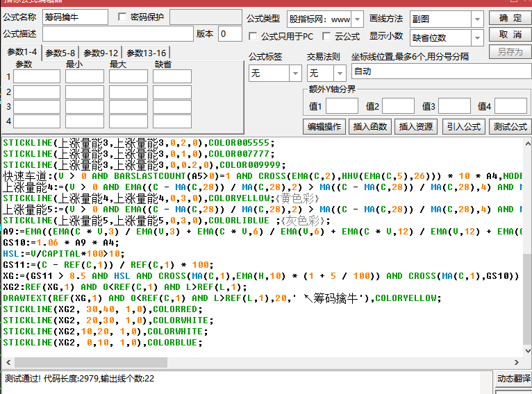The image size is (532, 394).
Task: Click the 版本 number field
Action: pos(230,34)
